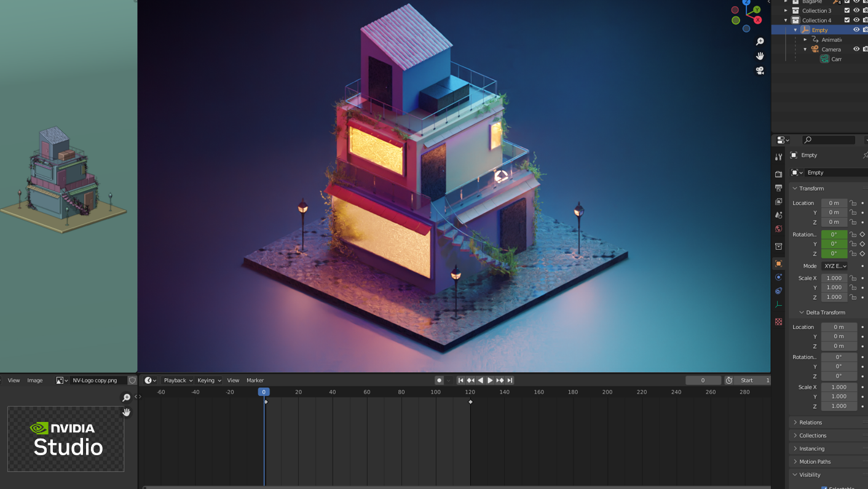The image size is (868, 489).
Task: Open the World properties tab icon
Action: point(779,229)
